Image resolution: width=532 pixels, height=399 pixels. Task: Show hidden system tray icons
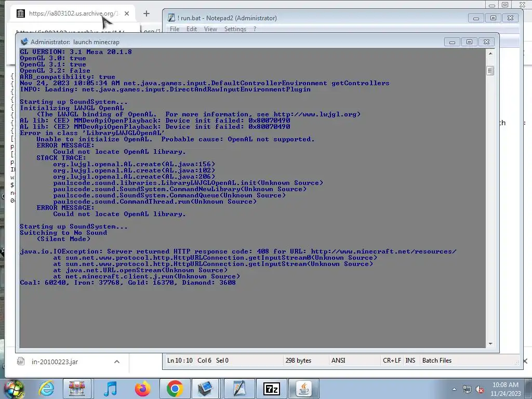coord(454,390)
